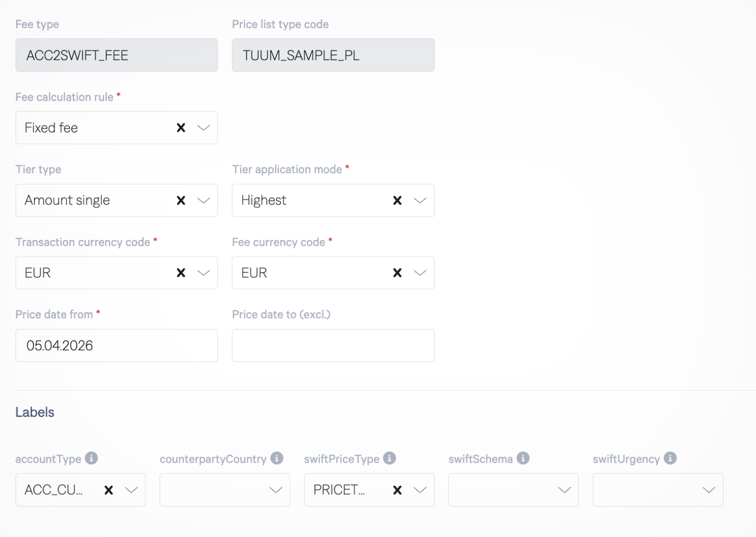The width and height of the screenshot is (756, 537).
Task: Click the counterpartyCountry info icon
Action: 277,458
